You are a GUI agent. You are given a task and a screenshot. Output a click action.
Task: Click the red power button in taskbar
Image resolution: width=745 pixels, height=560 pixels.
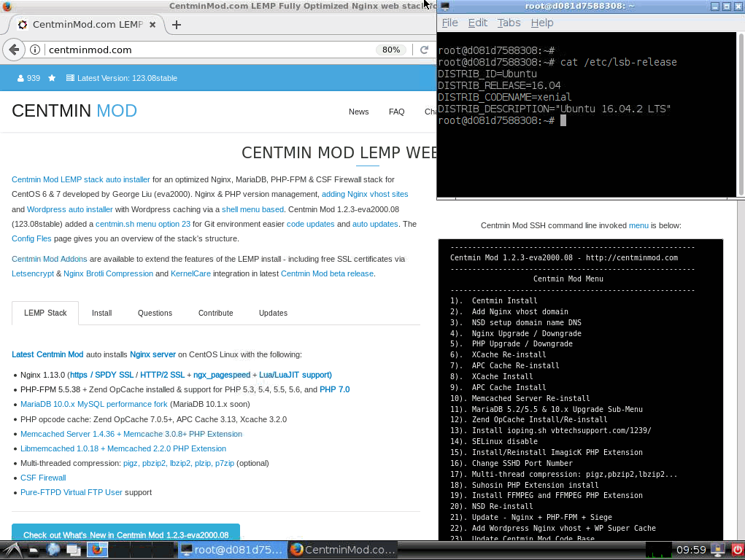tap(737, 550)
